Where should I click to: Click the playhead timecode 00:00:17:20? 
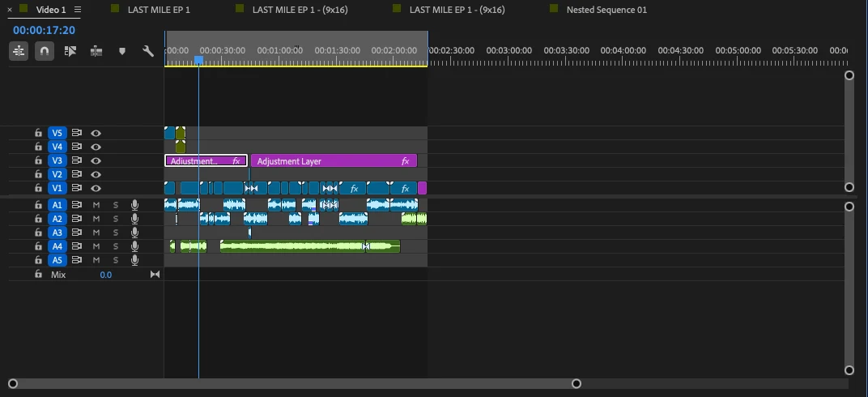point(45,31)
